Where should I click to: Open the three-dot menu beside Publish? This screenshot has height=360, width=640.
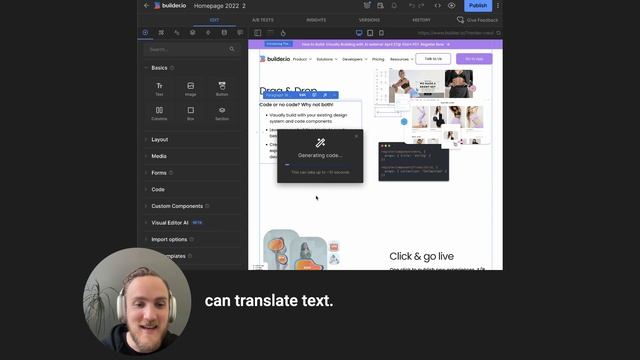pos(498,6)
